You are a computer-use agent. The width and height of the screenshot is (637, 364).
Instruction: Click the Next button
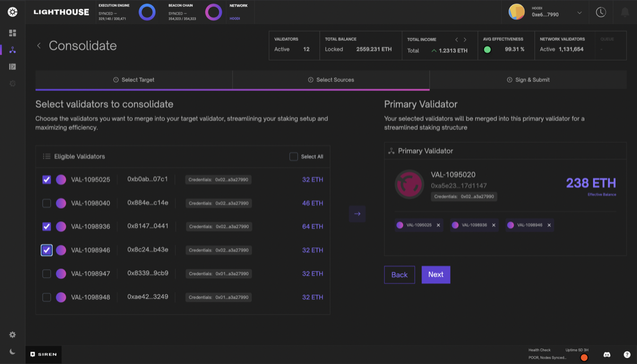(x=436, y=274)
